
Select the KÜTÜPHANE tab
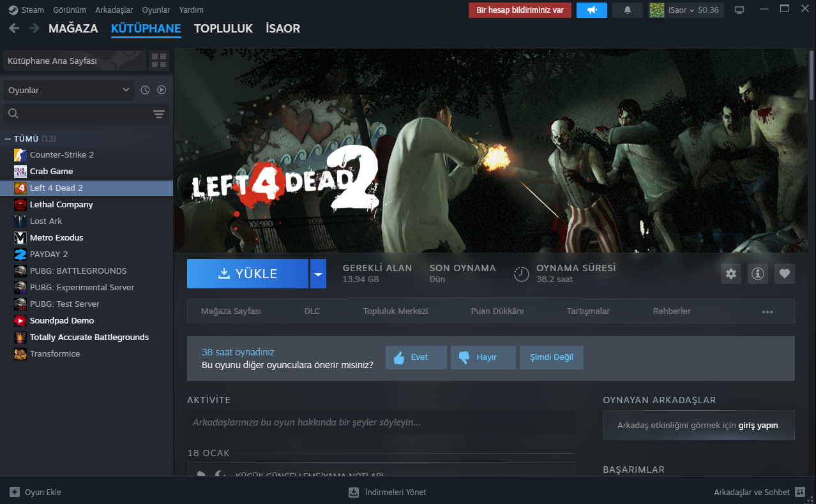146,29
